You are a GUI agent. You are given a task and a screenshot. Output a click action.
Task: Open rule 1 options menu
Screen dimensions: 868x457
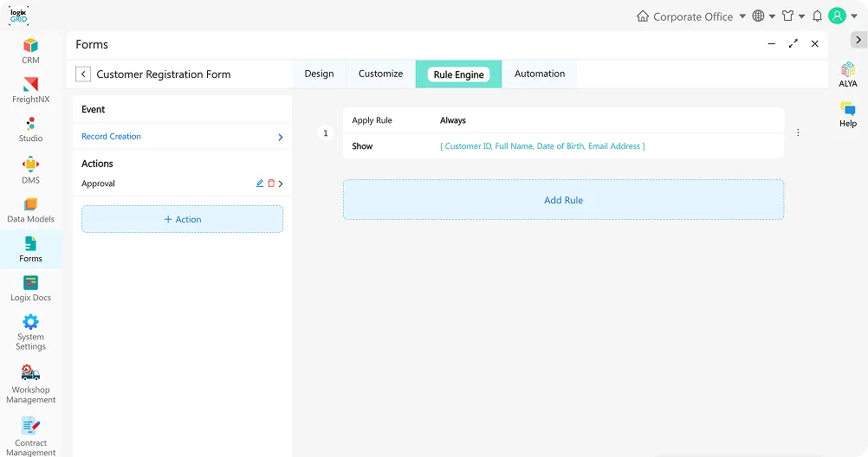coord(798,132)
